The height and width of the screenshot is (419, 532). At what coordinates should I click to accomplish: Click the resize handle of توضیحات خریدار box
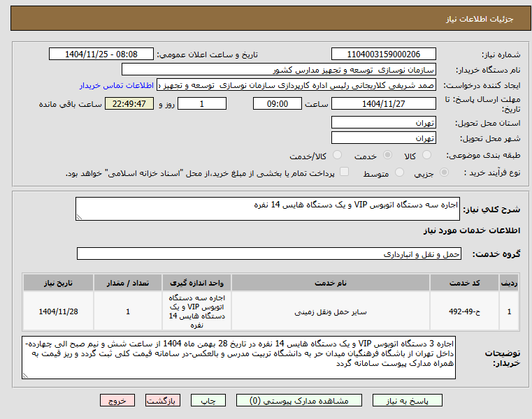click(x=25, y=375)
